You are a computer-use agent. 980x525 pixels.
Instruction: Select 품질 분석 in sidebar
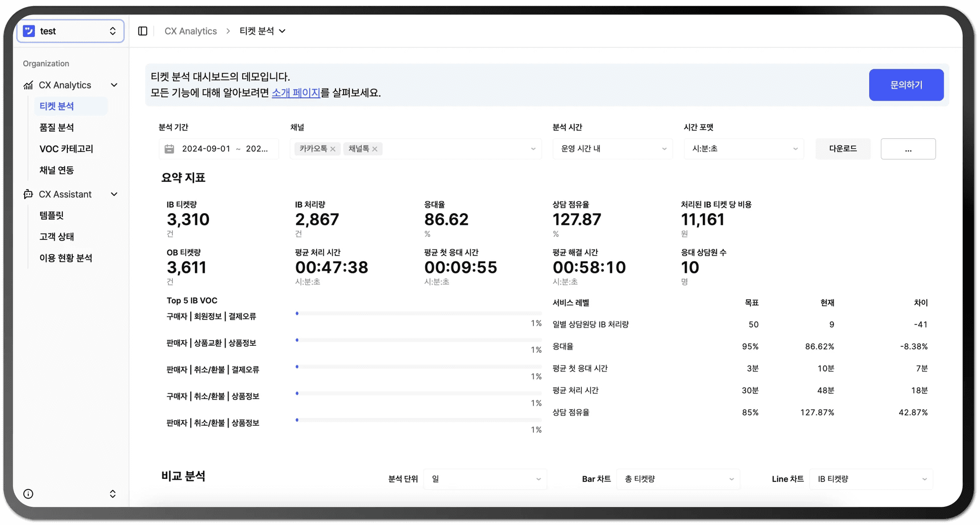57,128
